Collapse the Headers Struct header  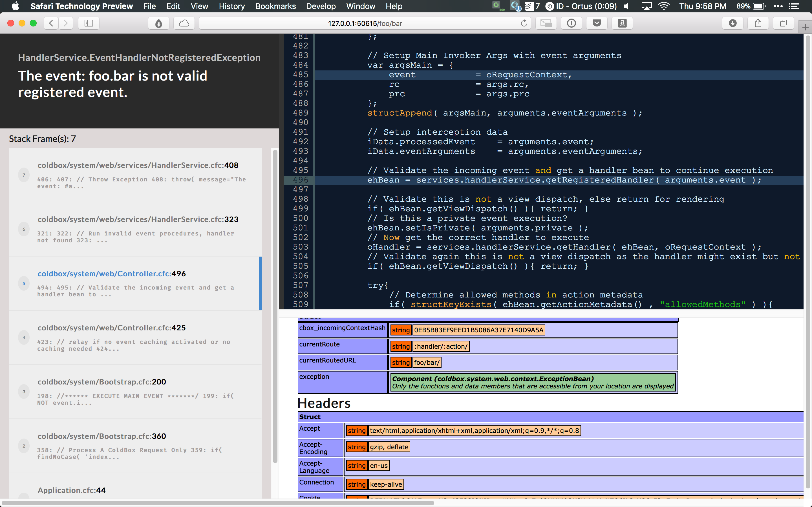pos(310,417)
